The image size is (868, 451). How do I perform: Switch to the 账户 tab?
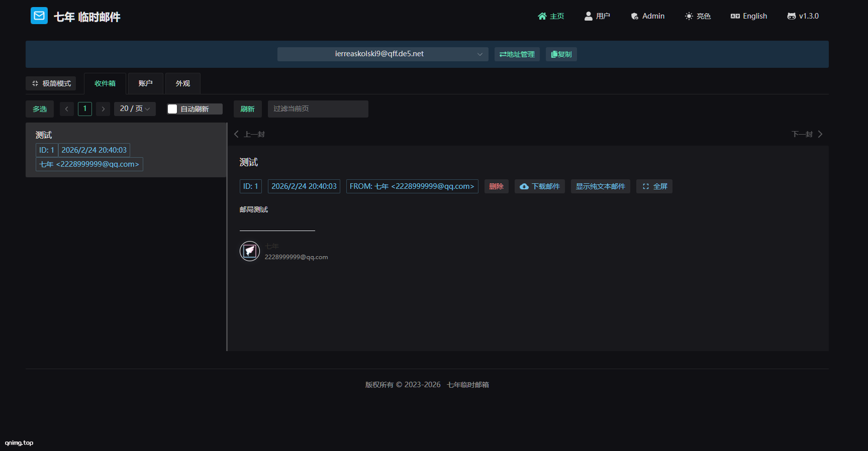[145, 83]
